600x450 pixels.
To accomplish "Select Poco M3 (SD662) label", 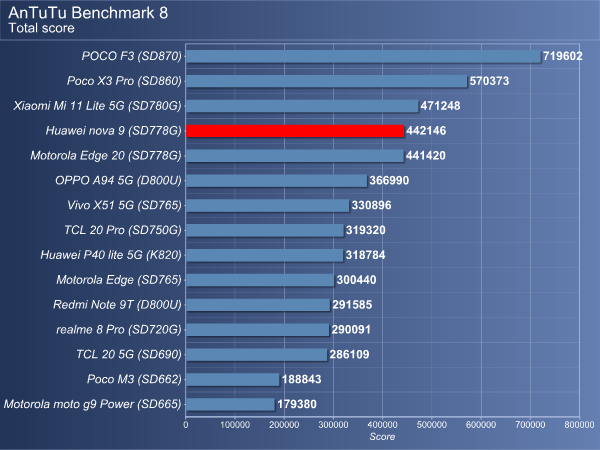I will click(134, 380).
